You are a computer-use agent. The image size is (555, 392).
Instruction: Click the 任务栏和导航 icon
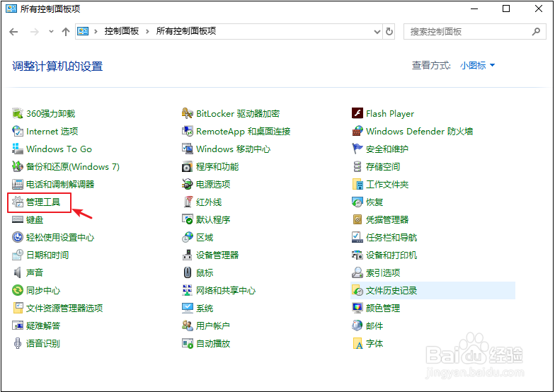[357, 238]
